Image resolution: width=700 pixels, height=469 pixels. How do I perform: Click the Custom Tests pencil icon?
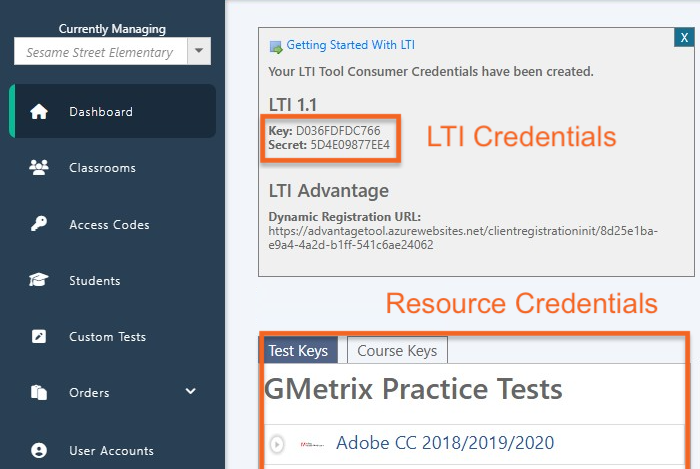tap(39, 336)
